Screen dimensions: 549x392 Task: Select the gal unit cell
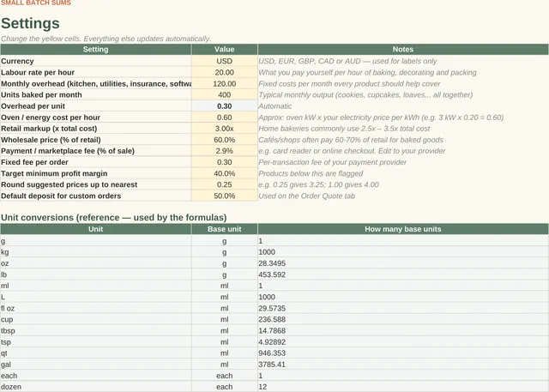95,364
